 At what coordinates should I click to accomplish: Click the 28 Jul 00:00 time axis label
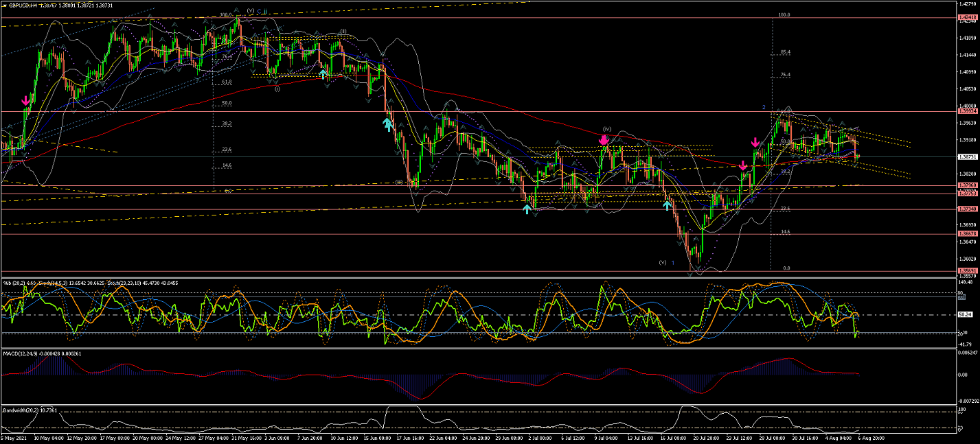point(772,437)
